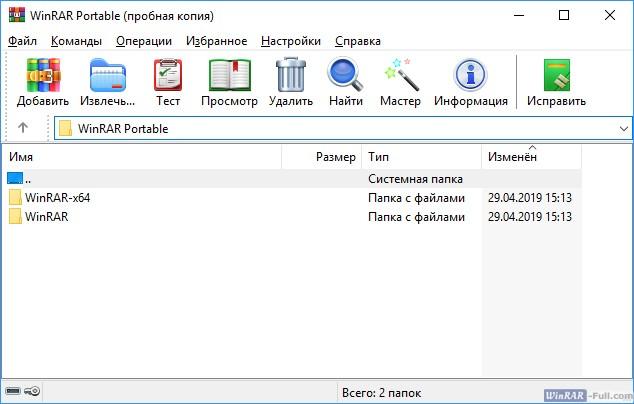
Task: Open the Справка menu
Action: (358, 41)
